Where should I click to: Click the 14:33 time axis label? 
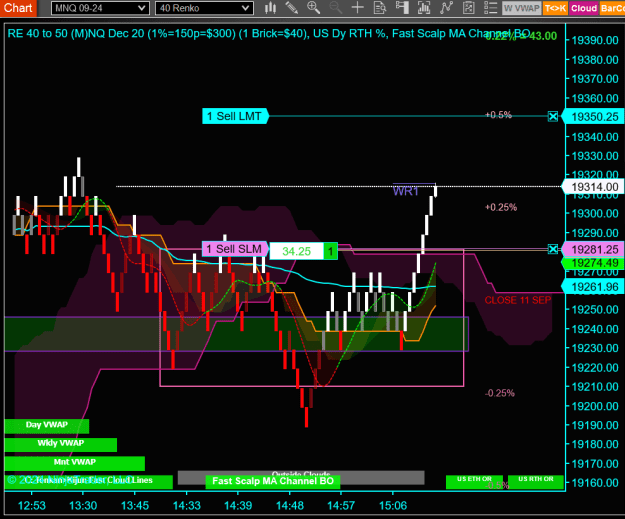[x=187, y=506]
